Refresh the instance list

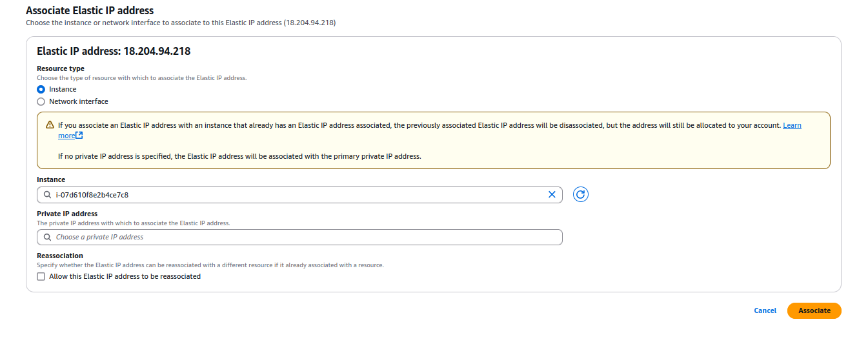click(x=580, y=194)
